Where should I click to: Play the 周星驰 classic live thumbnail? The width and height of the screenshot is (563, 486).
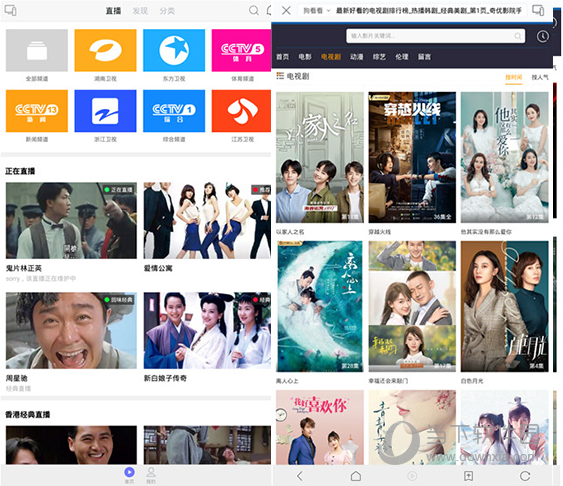71,331
